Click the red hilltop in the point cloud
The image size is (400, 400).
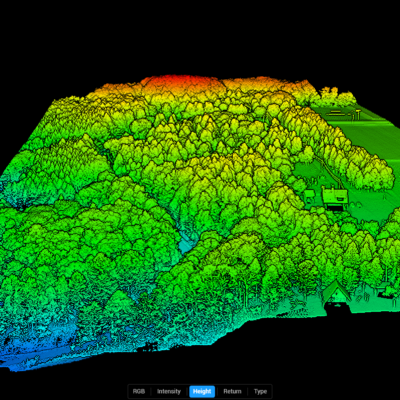click(183, 81)
